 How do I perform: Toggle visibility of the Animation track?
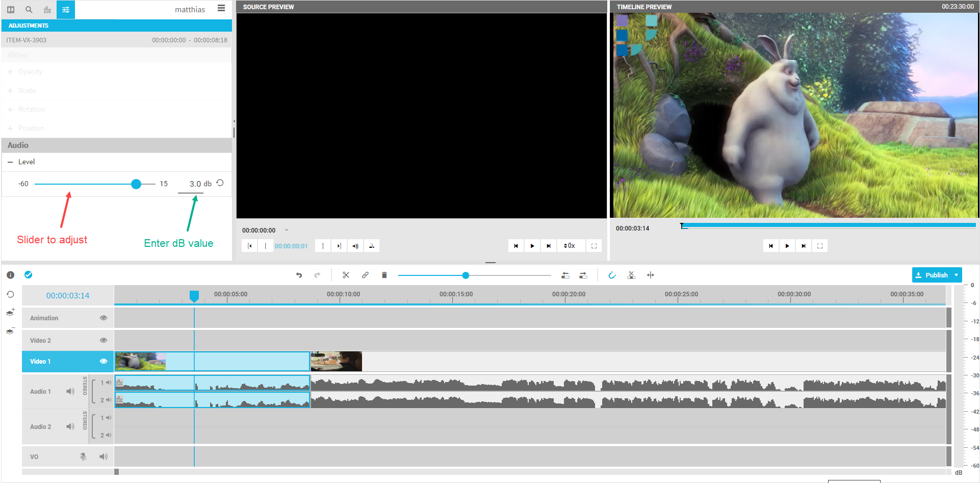[x=104, y=318]
